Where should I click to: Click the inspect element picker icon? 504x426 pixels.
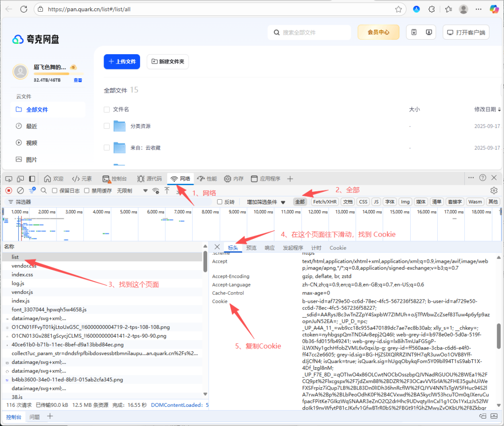(8, 179)
